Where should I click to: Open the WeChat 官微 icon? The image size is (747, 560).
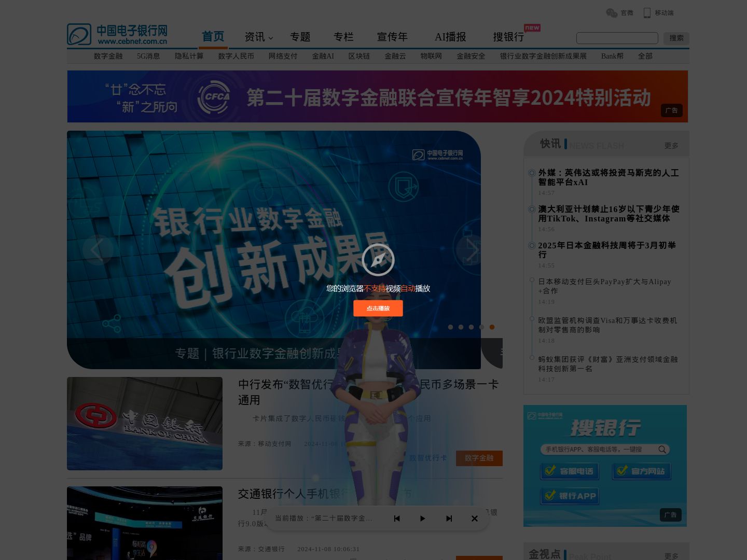(x=612, y=13)
